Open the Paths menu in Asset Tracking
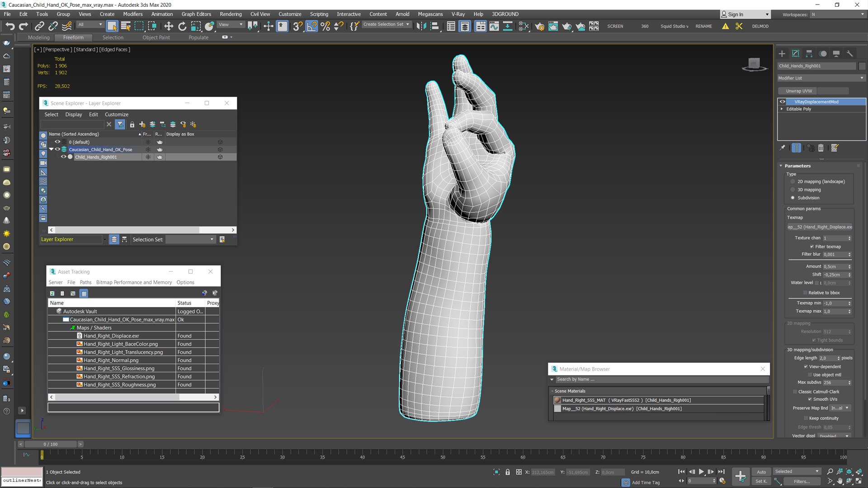 (85, 282)
